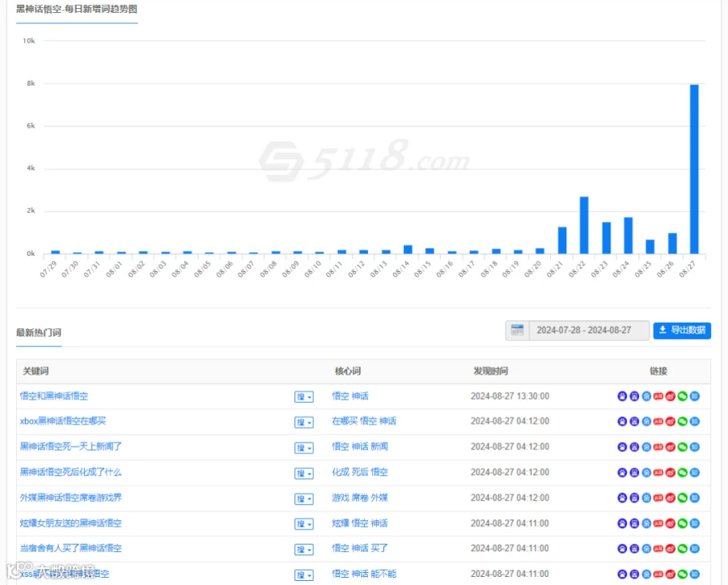Click the 导出数据 export button

682,331
